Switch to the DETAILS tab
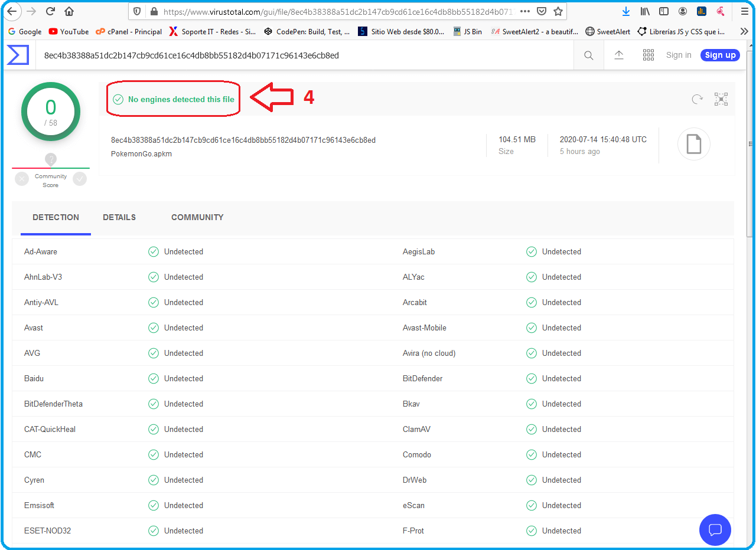 coord(119,217)
